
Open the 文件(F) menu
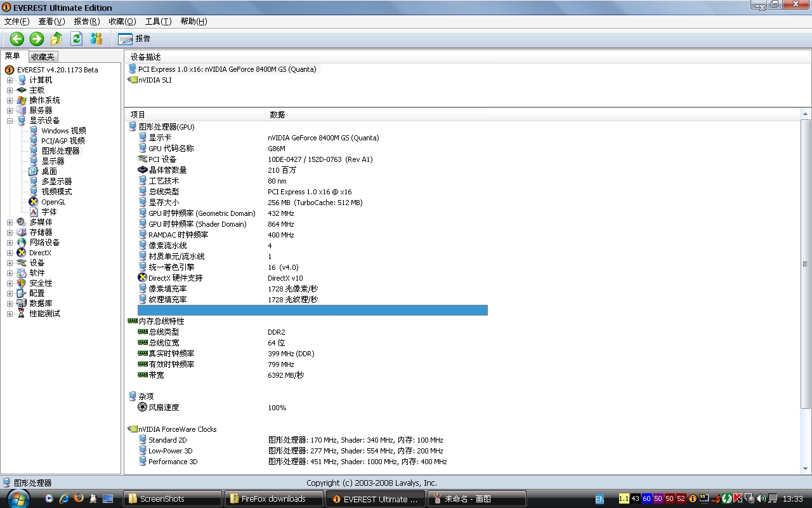[x=16, y=21]
